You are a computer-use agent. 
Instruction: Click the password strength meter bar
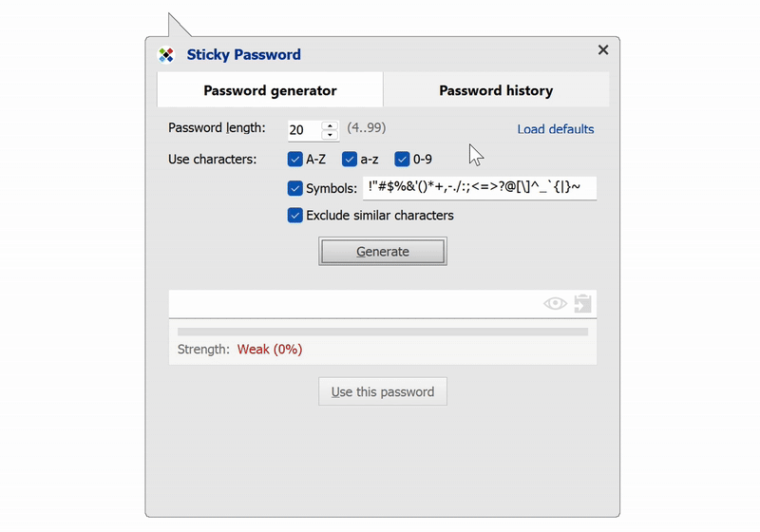click(382, 332)
